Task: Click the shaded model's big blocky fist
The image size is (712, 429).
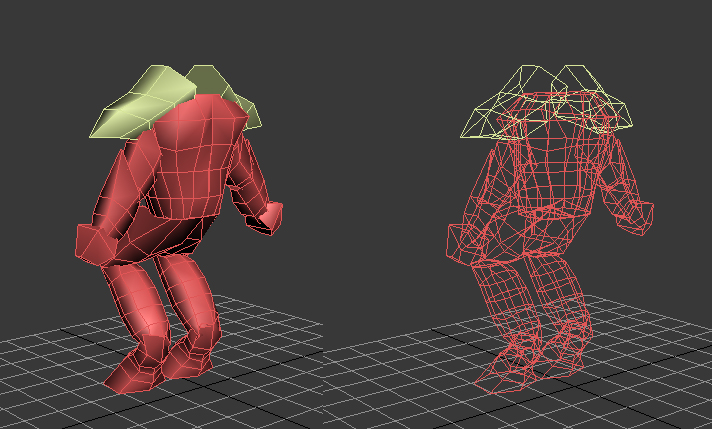Action: [94, 245]
